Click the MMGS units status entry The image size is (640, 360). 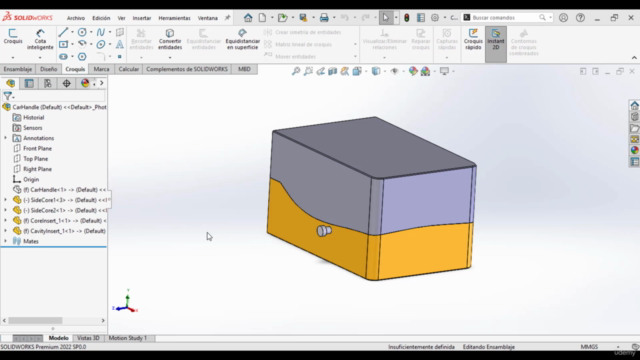pyautogui.click(x=589, y=347)
